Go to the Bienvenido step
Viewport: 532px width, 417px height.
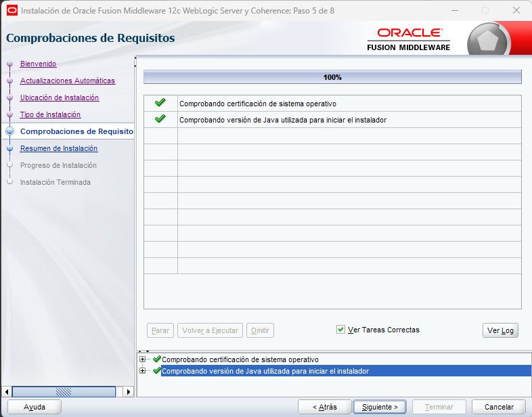[38, 64]
